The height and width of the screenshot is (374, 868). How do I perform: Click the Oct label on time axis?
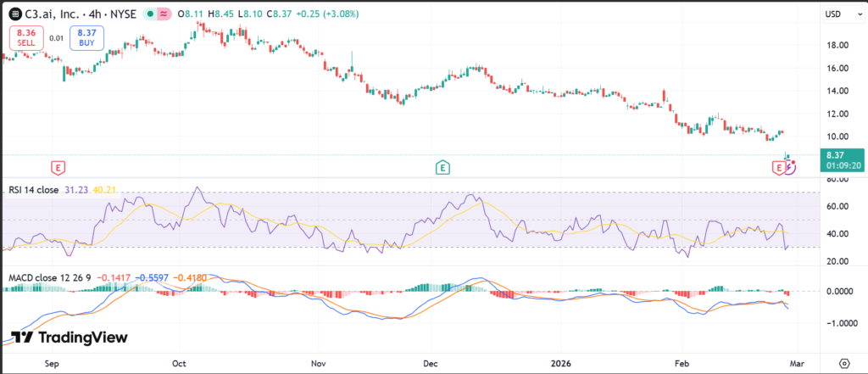coord(179,362)
